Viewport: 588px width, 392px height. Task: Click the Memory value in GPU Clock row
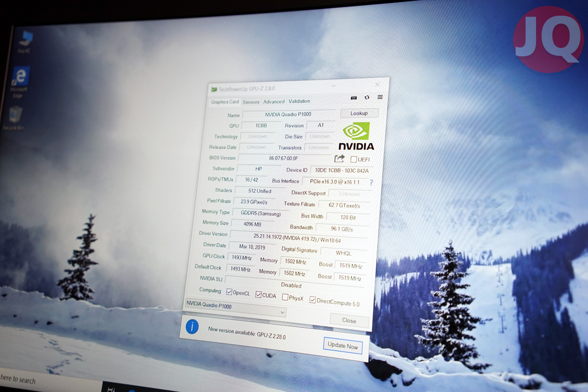pos(295,262)
